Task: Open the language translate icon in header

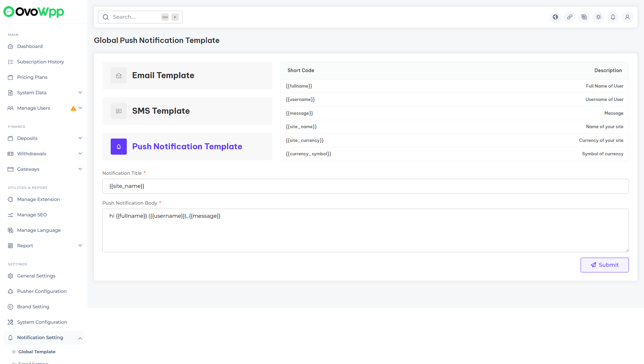Action: [x=584, y=17]
